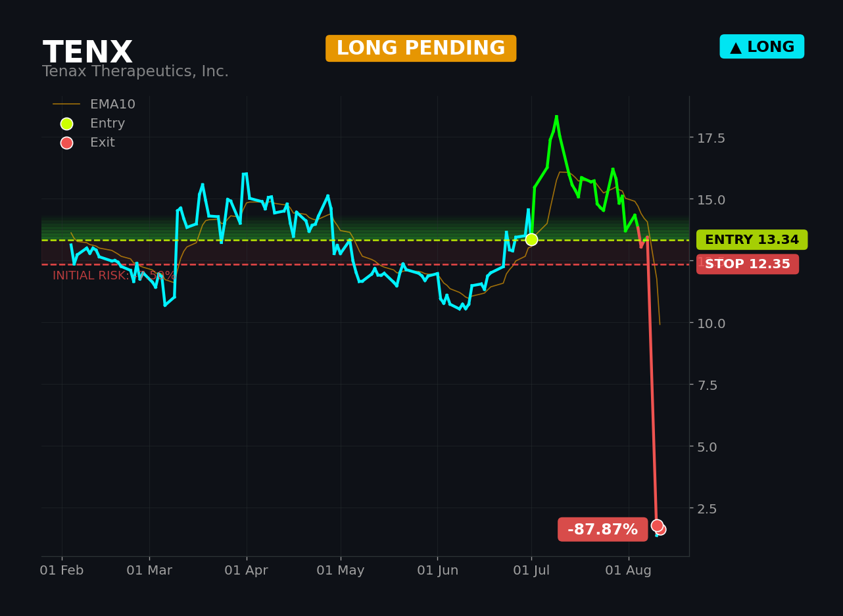This screenshot has width=843, height=616.
Task: Click the EMA10 line sample in the legend
Action: tap(66, 105)
